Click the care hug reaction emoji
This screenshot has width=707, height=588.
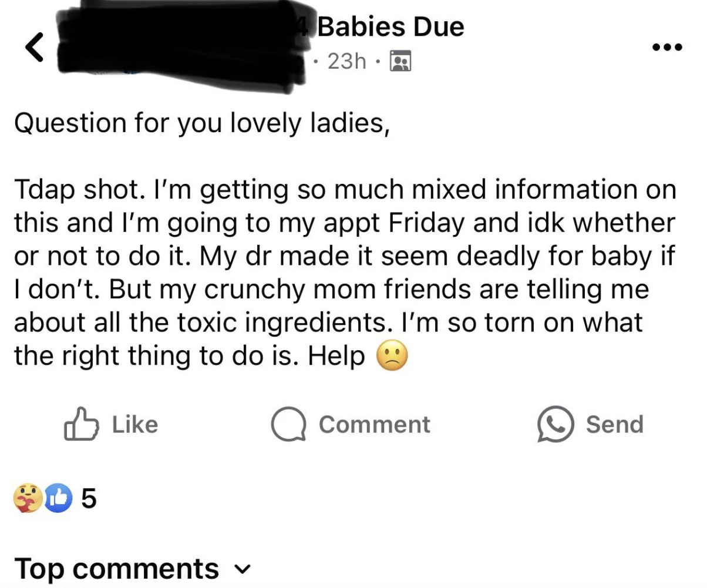(28, 499)
